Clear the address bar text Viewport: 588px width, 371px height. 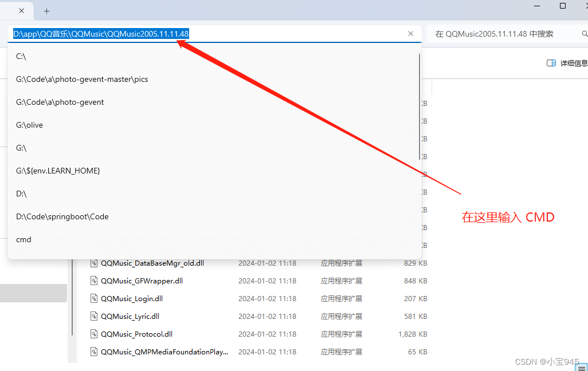[410, 34]
